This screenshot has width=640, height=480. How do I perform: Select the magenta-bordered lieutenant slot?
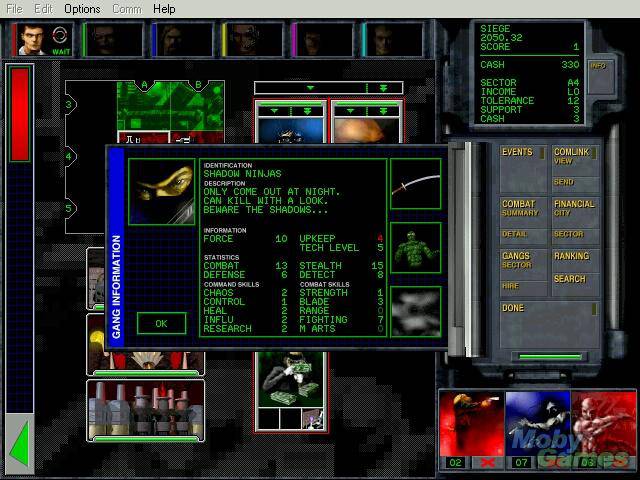322,39
